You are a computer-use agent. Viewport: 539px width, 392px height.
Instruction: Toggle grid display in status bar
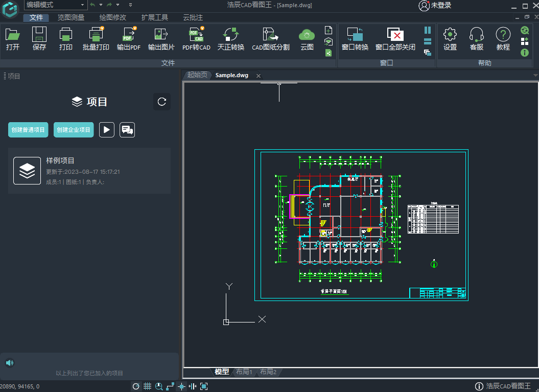[147, 386]
